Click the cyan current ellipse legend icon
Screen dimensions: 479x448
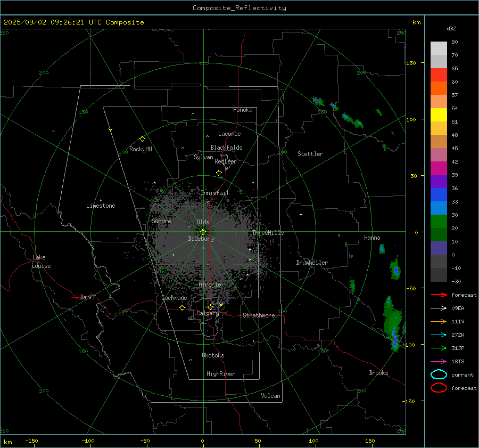point(439,374)
